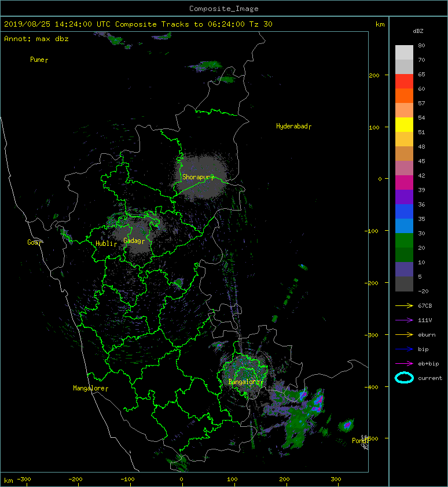Click the bip blue arrow legend icon
The image size is (448, 487).
(404, 349)
